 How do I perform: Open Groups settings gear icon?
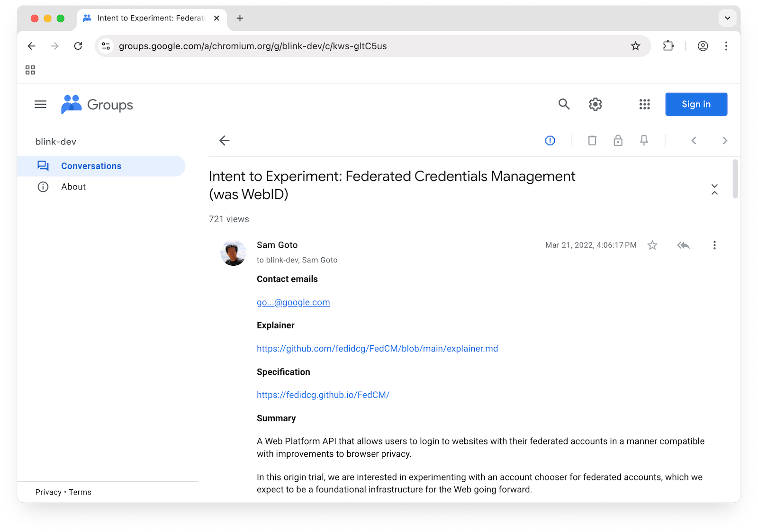click(x=595, y=104)
